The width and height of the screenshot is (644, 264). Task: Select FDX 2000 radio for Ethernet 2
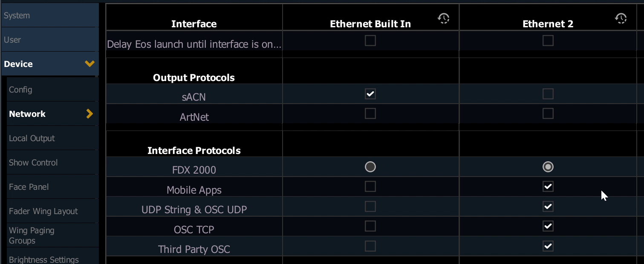[x=548, y=167]
